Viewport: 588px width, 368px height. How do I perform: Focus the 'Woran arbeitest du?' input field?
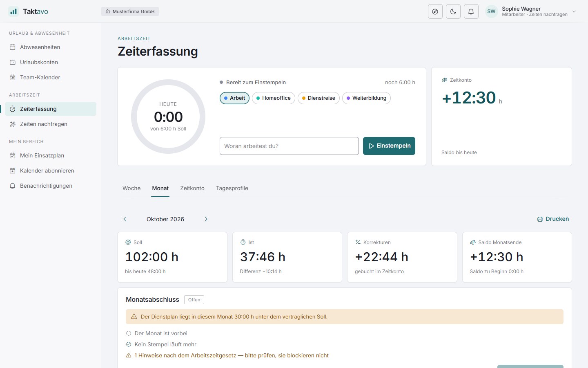tap(289, 146)
